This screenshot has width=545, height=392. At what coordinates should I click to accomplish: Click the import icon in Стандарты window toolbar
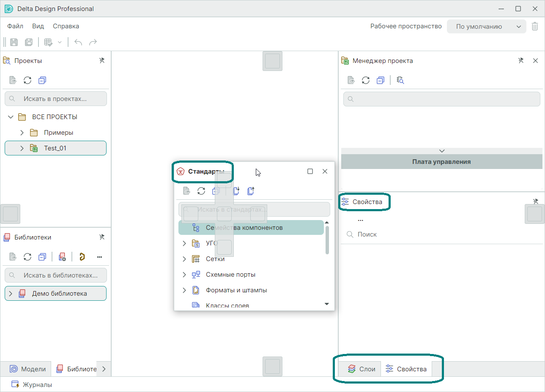236,191
